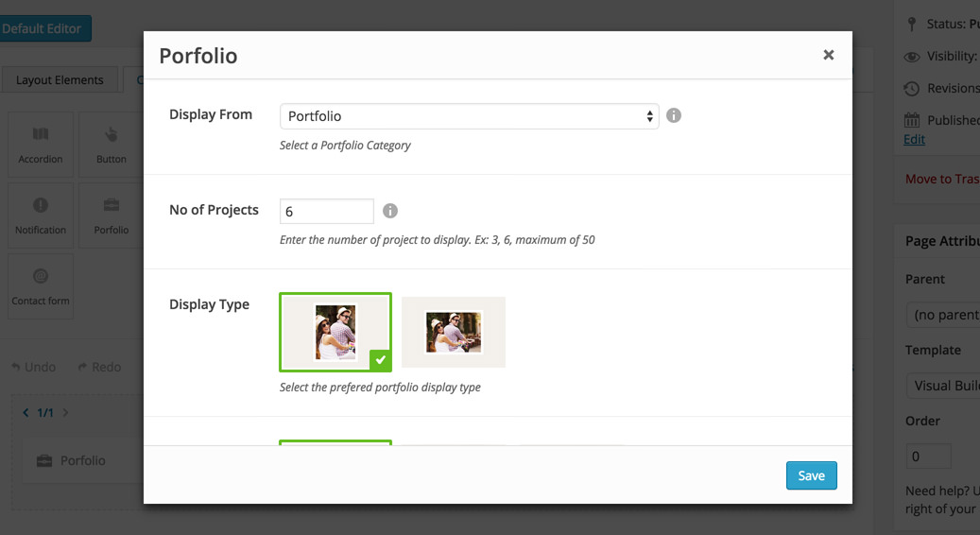Show info for No of Projects field
The width and height of the screenshot is (980, 535).
point(390,211)
